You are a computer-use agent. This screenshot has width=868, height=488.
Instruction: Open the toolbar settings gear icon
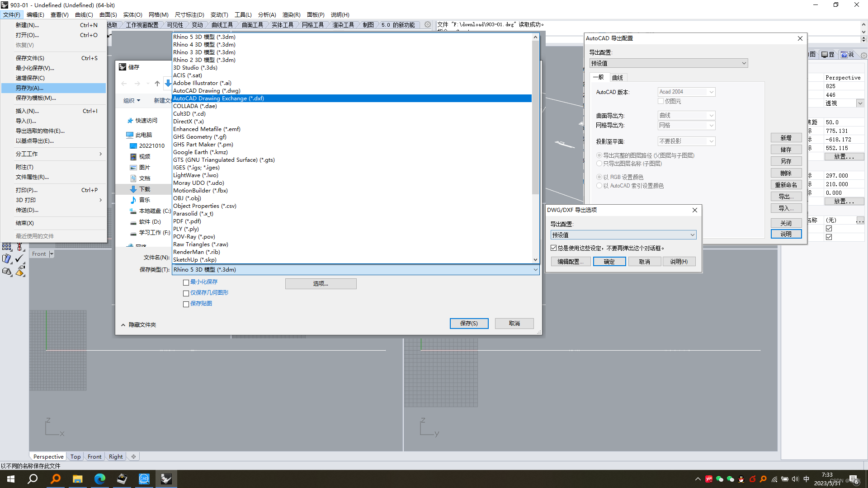427,25
